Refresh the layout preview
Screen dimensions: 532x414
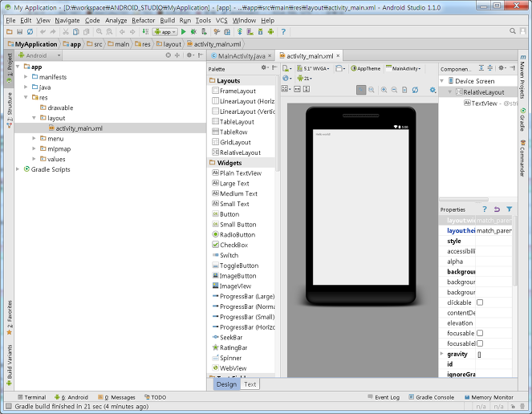(415, 90)
